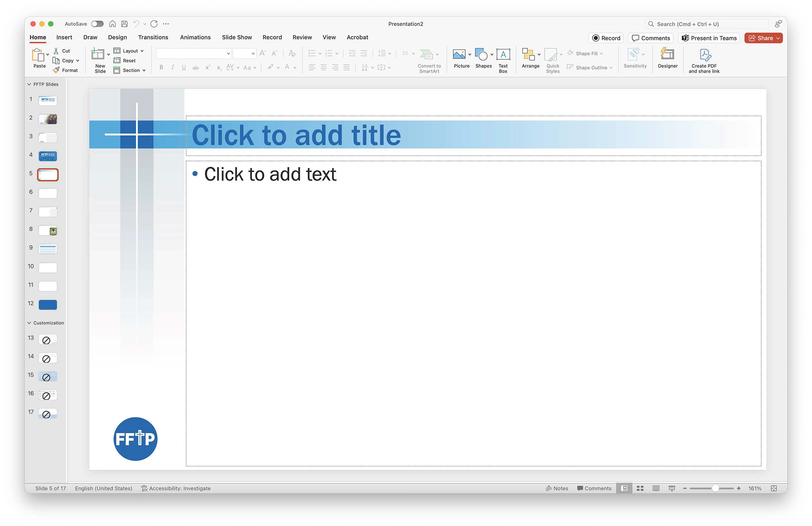The width and height of the screenshot is (812, 526).
Task: Switch to Slide Sorter view
Action: (x=640, y=488)
